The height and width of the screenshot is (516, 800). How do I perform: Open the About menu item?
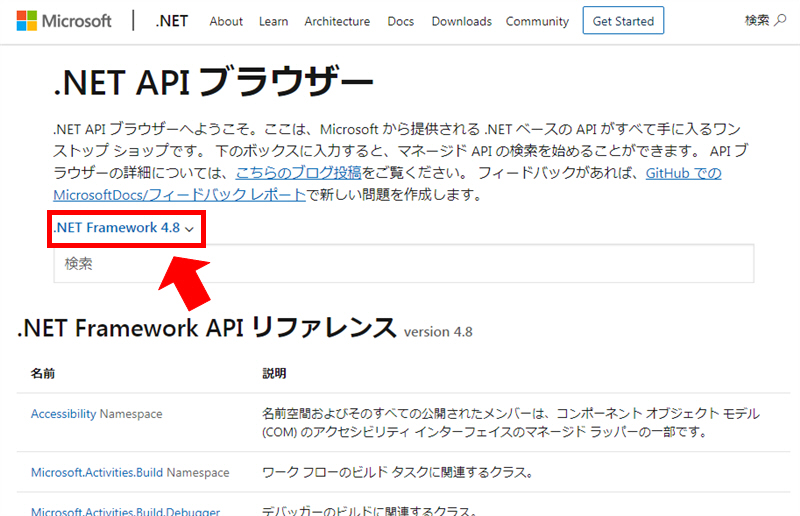point(226,21)
